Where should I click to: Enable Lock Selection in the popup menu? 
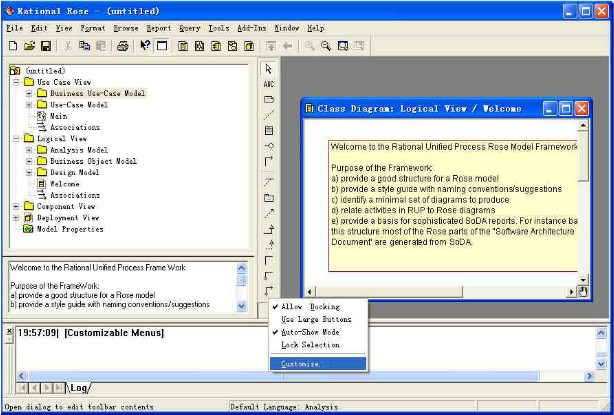click(318, 345)
